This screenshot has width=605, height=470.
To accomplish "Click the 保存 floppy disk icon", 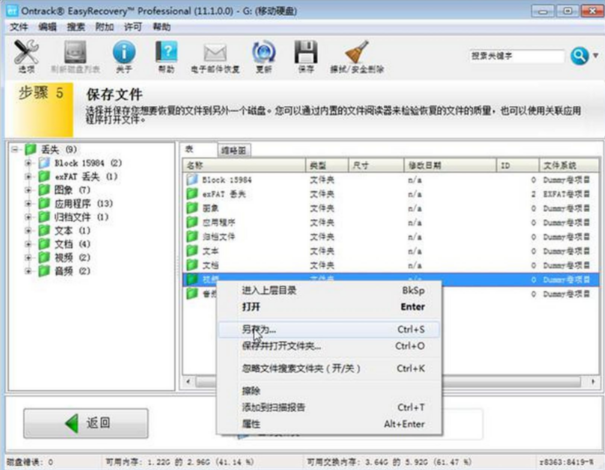I will pyautogui.click(x=306, y=54).
